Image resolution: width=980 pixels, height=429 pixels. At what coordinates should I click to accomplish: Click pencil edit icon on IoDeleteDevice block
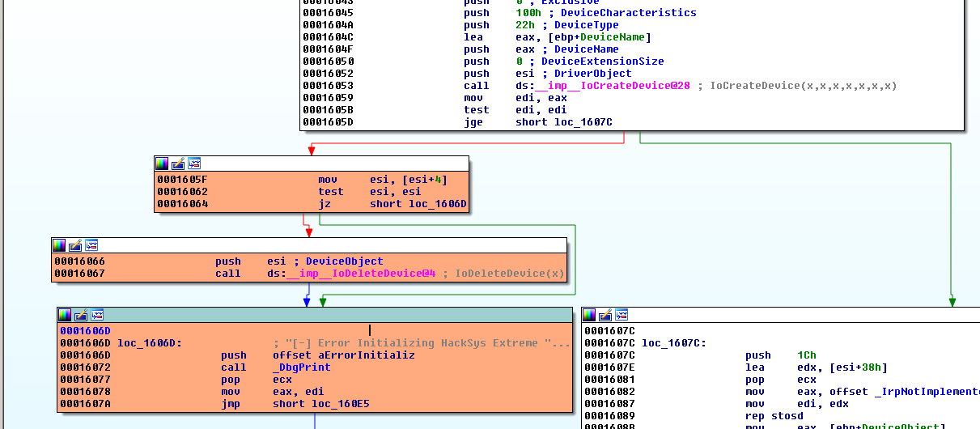coord(75,245)
